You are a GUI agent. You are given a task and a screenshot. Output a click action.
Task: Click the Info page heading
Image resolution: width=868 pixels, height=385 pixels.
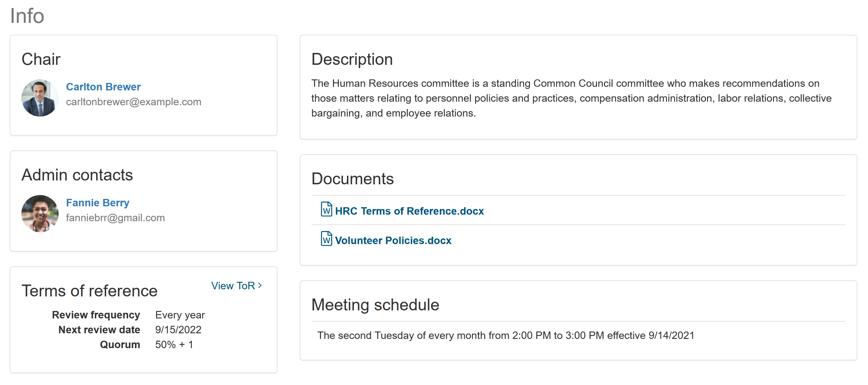[27, 15]
